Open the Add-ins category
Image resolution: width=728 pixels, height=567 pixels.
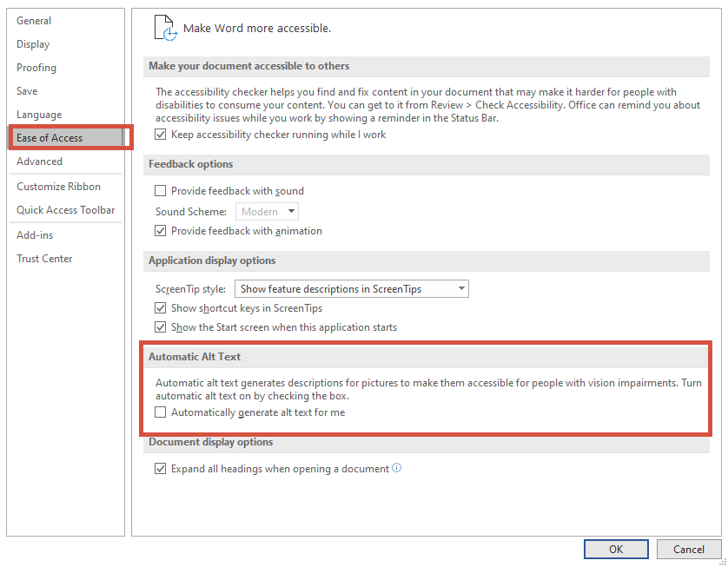[x=35, y=235]
